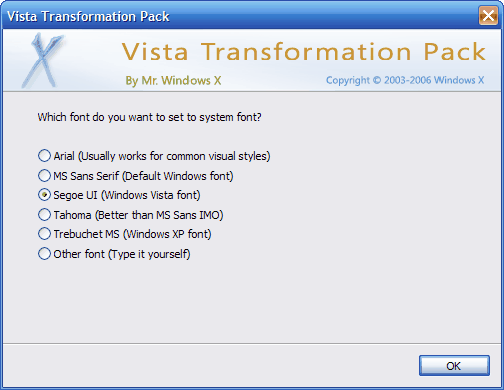This screenshot has height=390, width=504.
Task: Click the '(Usually works for common visual styles)' label text
Action: point(174,156)
